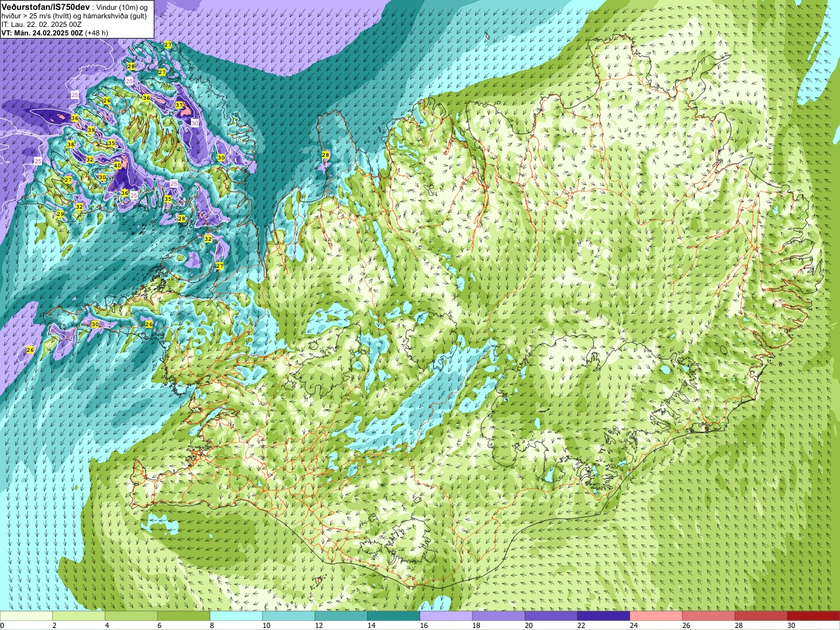Click the legend tick value 8

click(x=213, y=625)
